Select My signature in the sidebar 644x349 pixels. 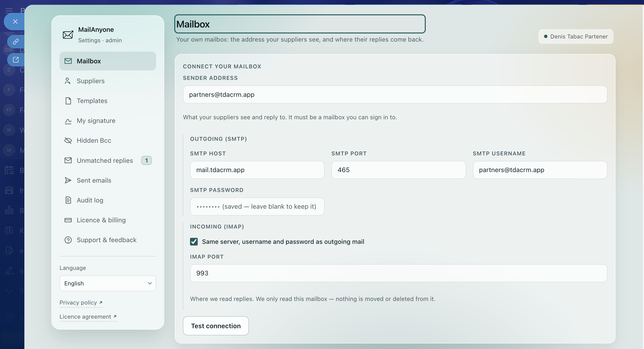pos(108,121)
